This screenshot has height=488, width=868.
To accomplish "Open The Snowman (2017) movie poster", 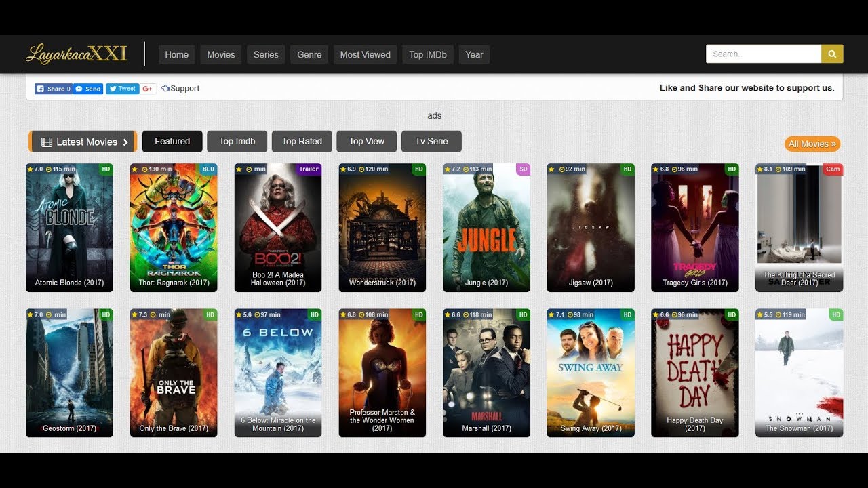I will (800, 373).
